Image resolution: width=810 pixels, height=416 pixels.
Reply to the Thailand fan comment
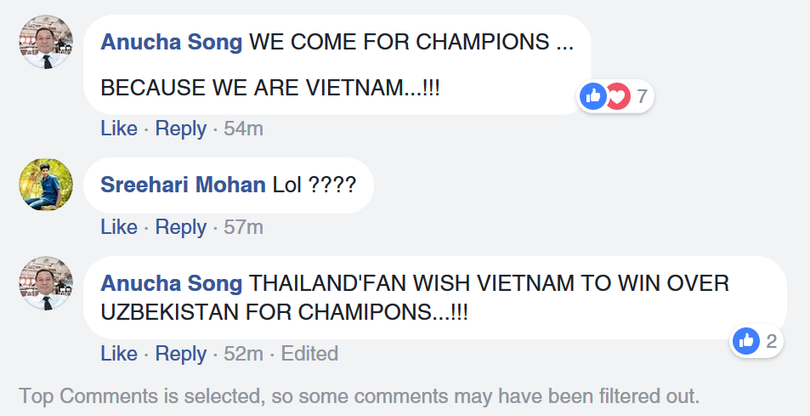coord(180,354)
